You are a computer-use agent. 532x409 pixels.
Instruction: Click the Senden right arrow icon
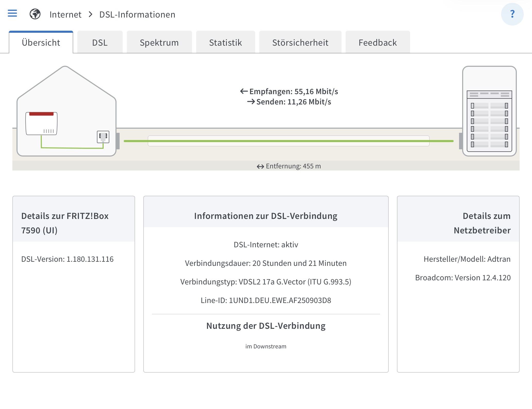pos(251,102)
